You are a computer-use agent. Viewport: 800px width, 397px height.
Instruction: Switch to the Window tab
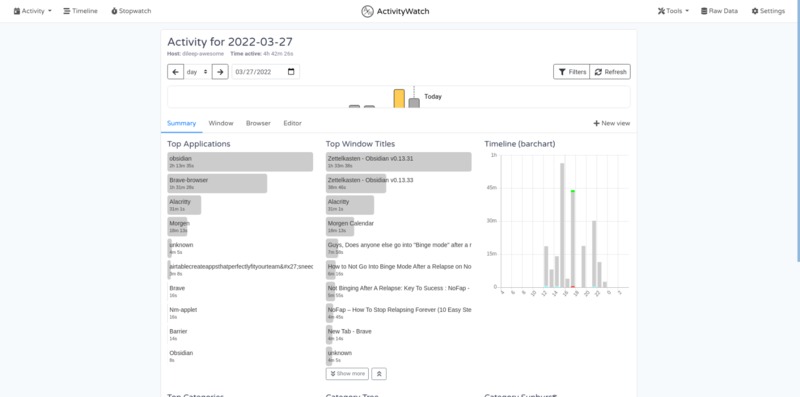(221, 123)
